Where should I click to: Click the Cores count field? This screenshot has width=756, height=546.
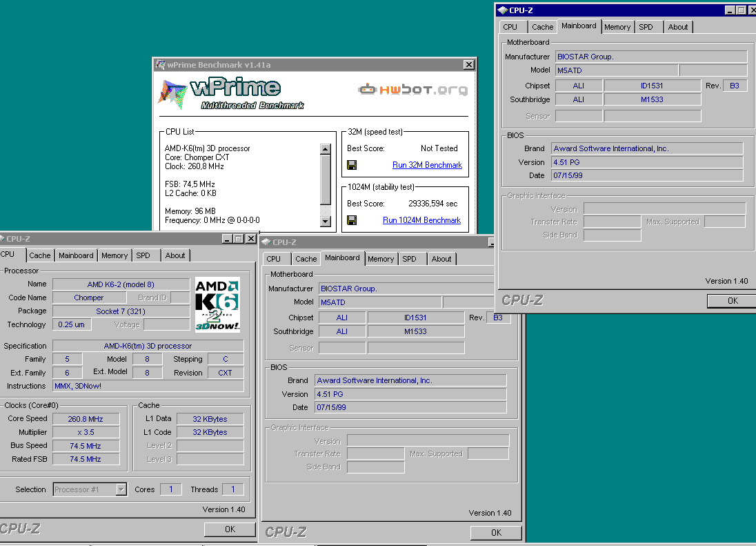click(170, 489)
